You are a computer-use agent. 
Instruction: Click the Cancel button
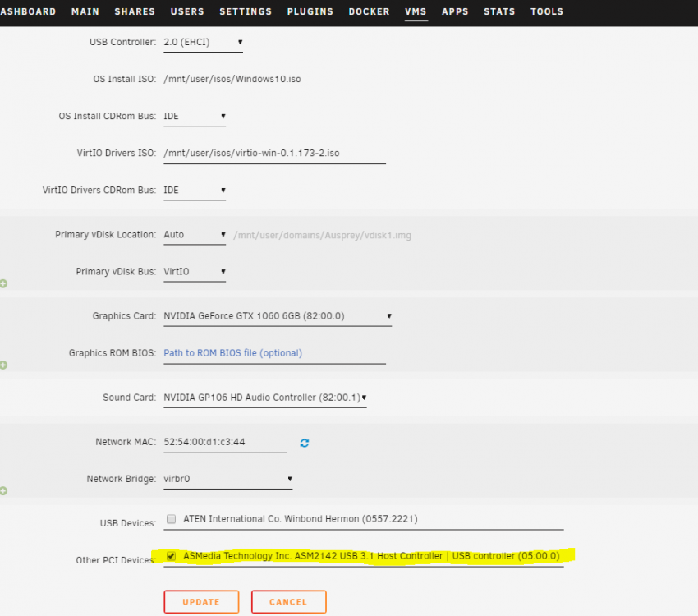tap(288, 602)
